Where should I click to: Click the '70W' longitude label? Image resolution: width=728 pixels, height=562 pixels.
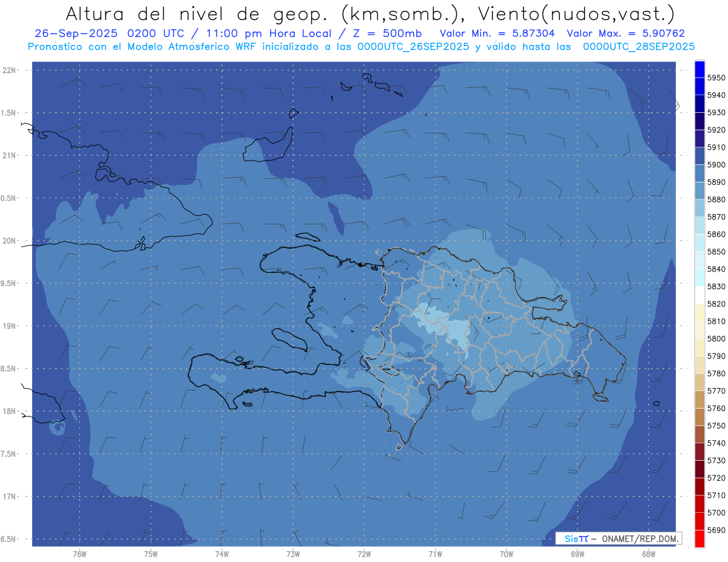click(507, 554)
